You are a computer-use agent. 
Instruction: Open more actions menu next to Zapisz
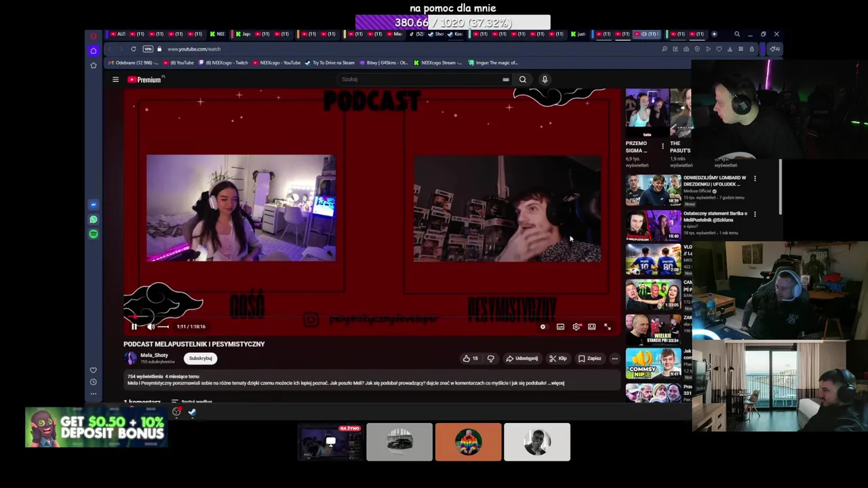click(614, 359)
